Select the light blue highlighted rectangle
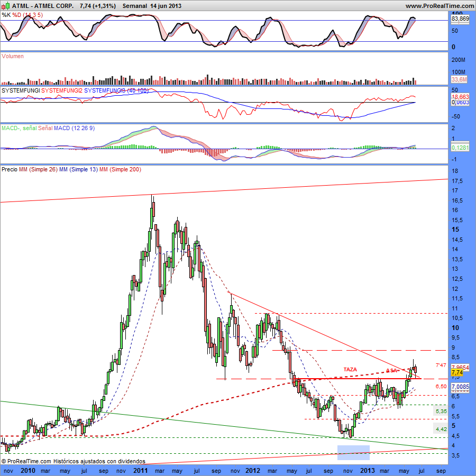Screen dimensions: 476x476 pyautogui.click(x=353, y=453)
